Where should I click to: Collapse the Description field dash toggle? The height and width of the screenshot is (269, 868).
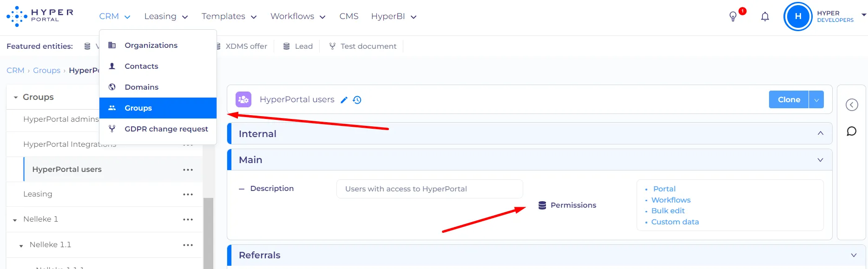click(x=242, y=189)
